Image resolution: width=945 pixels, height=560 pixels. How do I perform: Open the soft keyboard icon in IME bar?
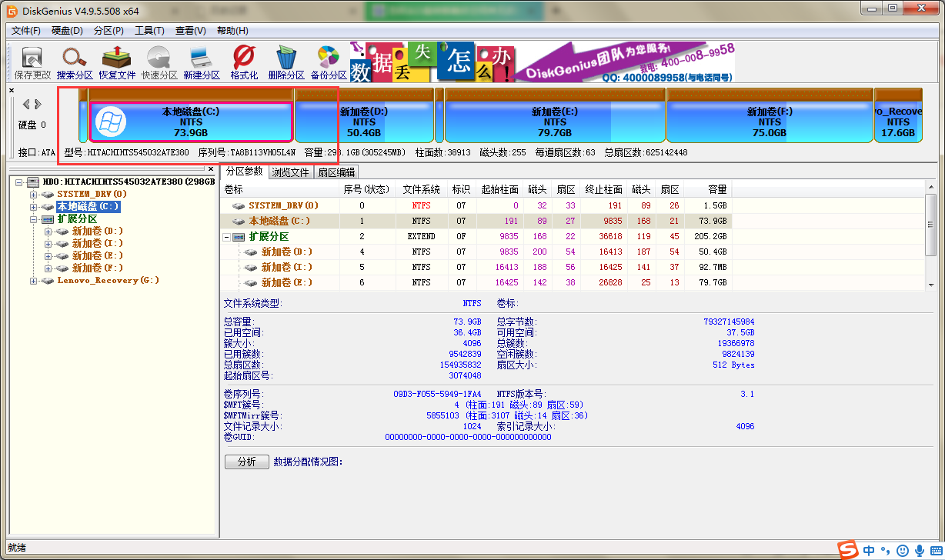935,551
